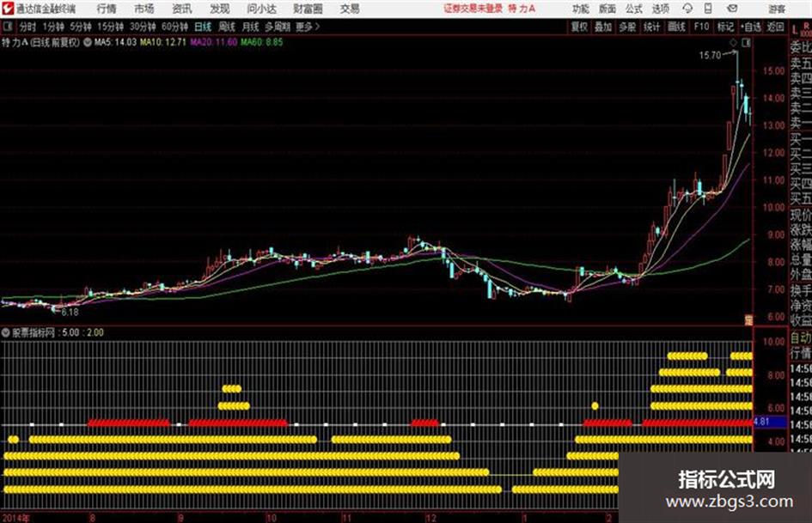Click the blue 4.81 axis value marker
The height and width of the screenshot is (523, 812).
click(x=770, y=422)
